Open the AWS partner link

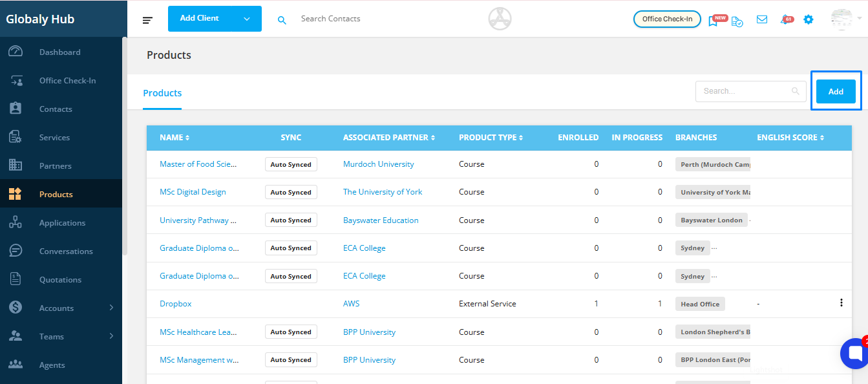tap(352, 304)
